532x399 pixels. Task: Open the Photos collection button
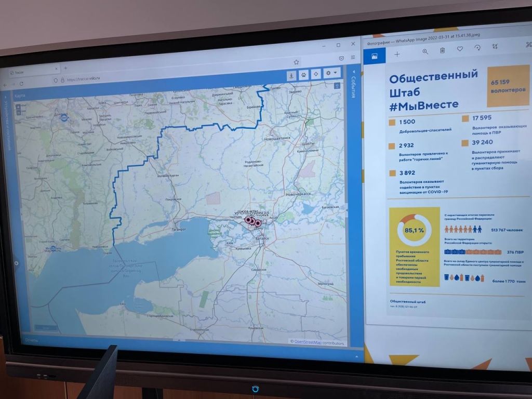[x=375, y=56]
